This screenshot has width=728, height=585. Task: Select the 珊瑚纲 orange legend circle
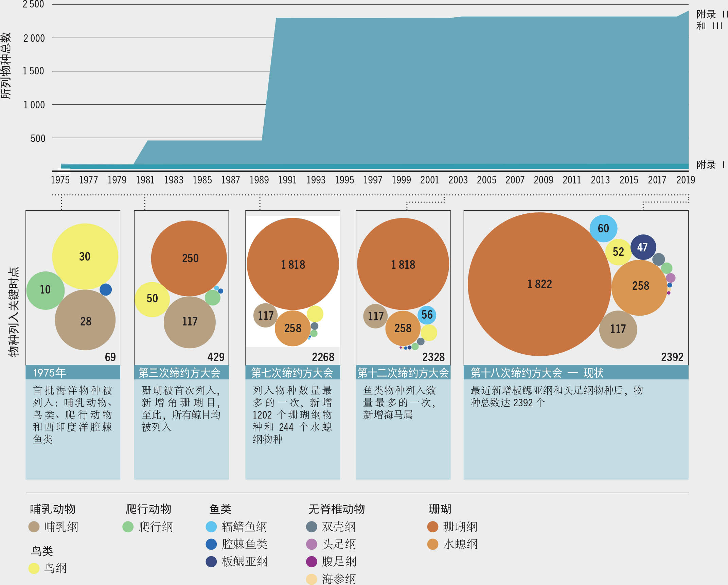[x=433, y=527]
